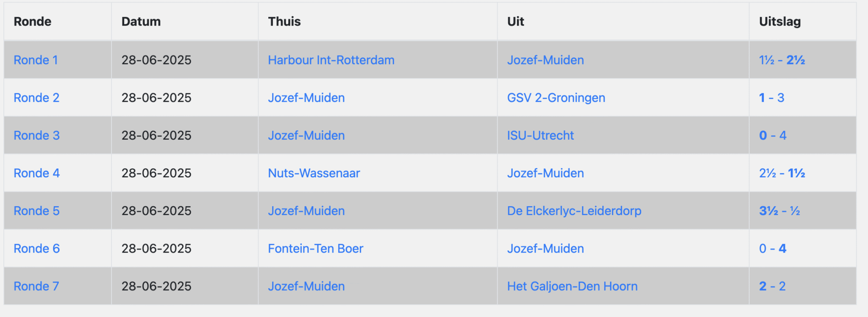This screenshot has width=868, height=317.
Task: Click the Uitslag column header
Action: [x=780, y=22]
